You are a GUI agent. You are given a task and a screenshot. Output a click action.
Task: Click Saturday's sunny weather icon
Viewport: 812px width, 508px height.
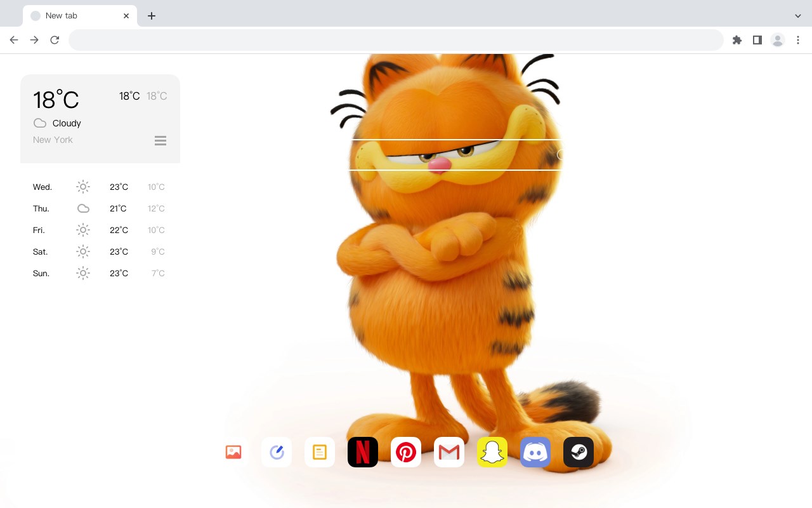pos(83,251)
